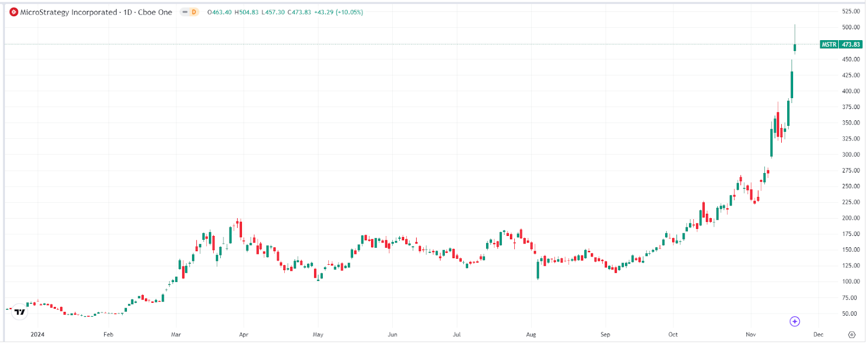The image size is (868, 345).
Task: Click the May time axis label
Action: coord(318,335)
